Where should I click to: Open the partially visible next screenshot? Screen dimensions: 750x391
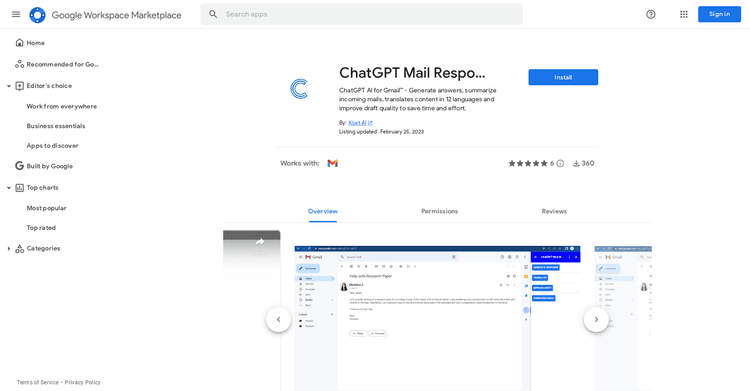click(623, 318)
